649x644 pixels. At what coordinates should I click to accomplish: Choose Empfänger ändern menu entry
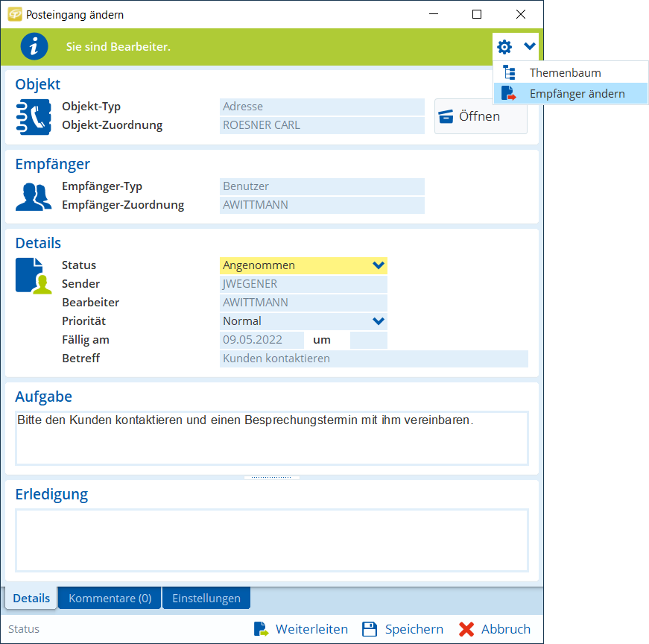571,94
